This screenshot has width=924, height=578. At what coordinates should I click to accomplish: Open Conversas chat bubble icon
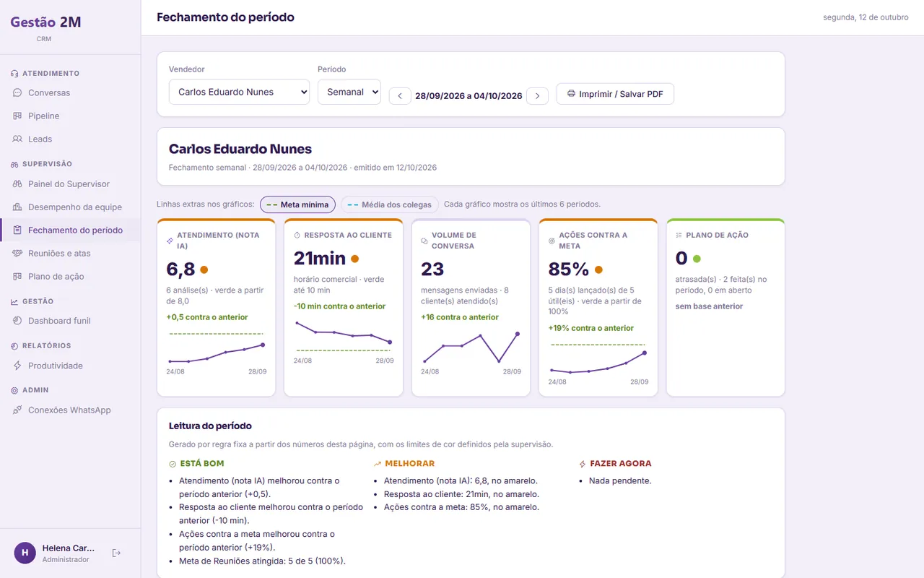tap(17, 92)
